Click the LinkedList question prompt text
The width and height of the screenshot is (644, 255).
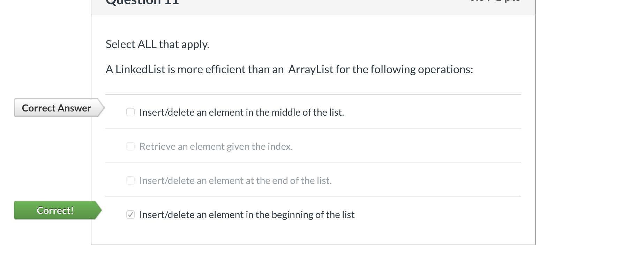coord(289,69)
